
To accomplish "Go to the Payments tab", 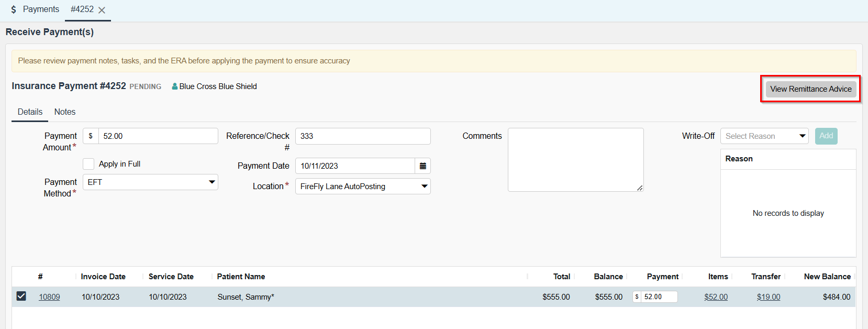I will point(41,9).
